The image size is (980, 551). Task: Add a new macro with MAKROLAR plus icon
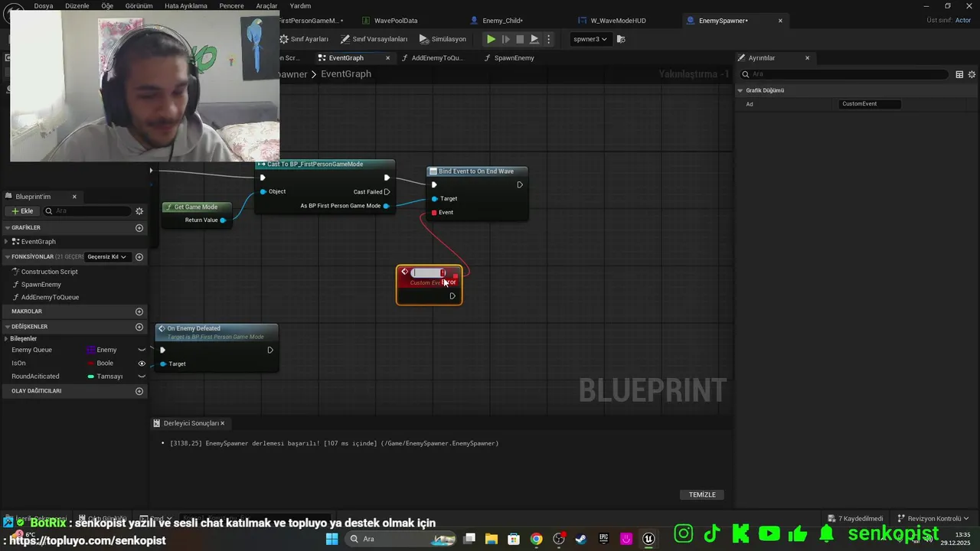tap(139, 311)
